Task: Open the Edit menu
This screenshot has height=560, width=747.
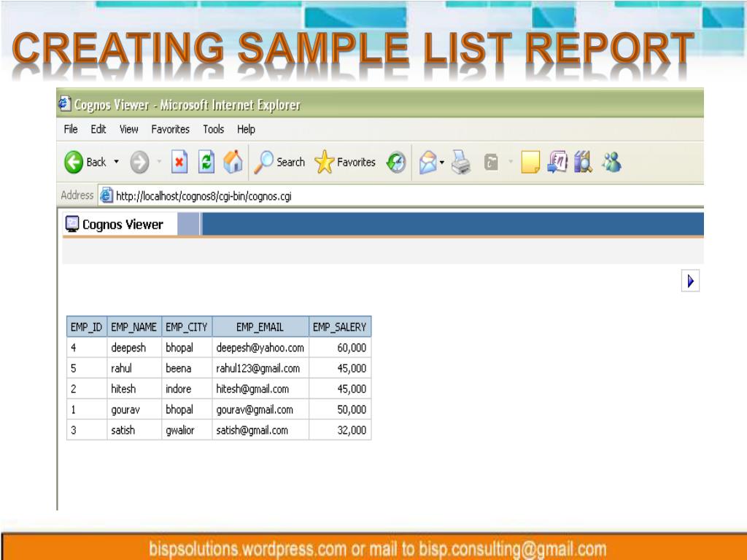Action: coord(98,129)
